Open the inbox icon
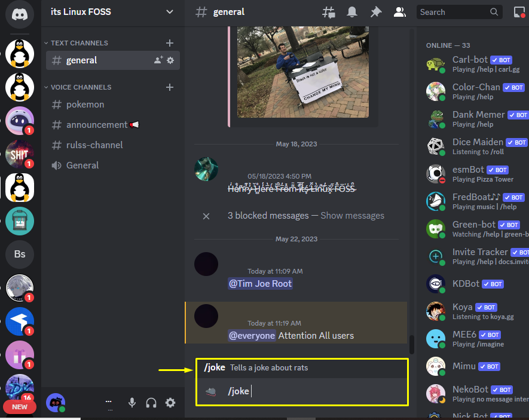 (x=519, y=12)
